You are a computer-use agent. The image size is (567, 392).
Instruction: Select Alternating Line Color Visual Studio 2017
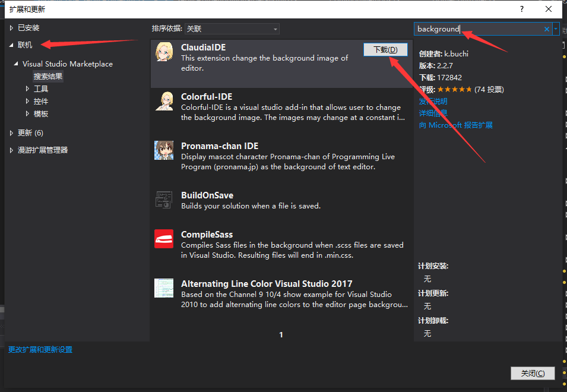click(x=267, y=283)
